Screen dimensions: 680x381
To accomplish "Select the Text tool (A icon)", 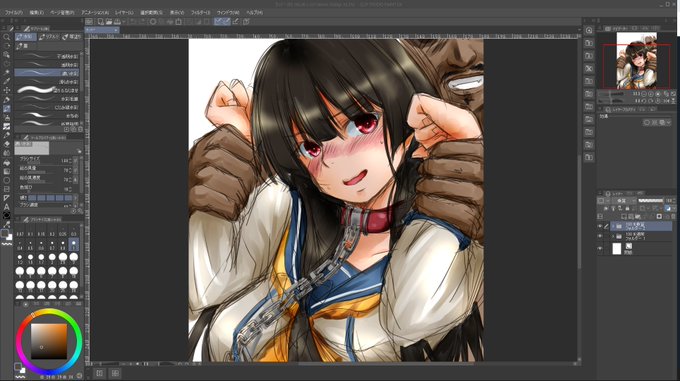I will coord(7,207).
